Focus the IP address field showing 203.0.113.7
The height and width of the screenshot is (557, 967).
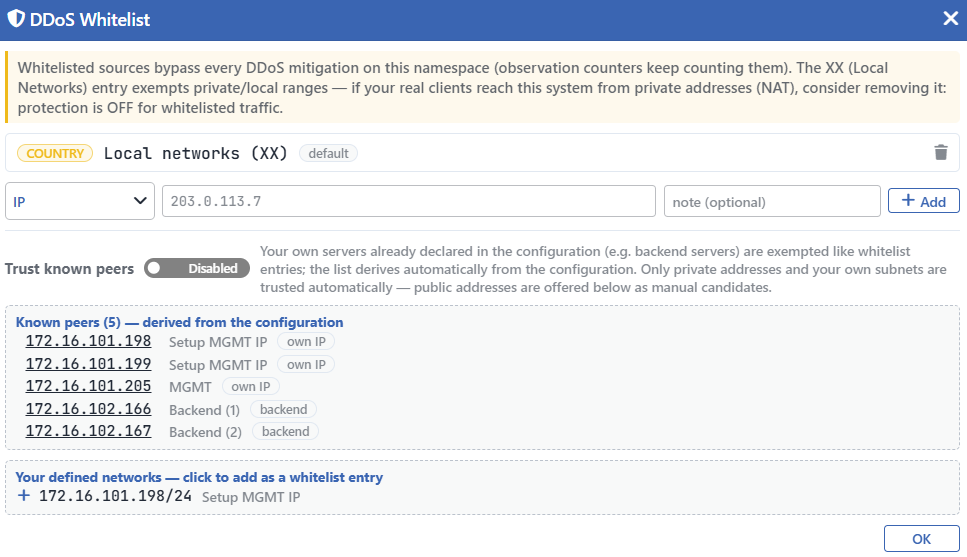pos(408,201)
